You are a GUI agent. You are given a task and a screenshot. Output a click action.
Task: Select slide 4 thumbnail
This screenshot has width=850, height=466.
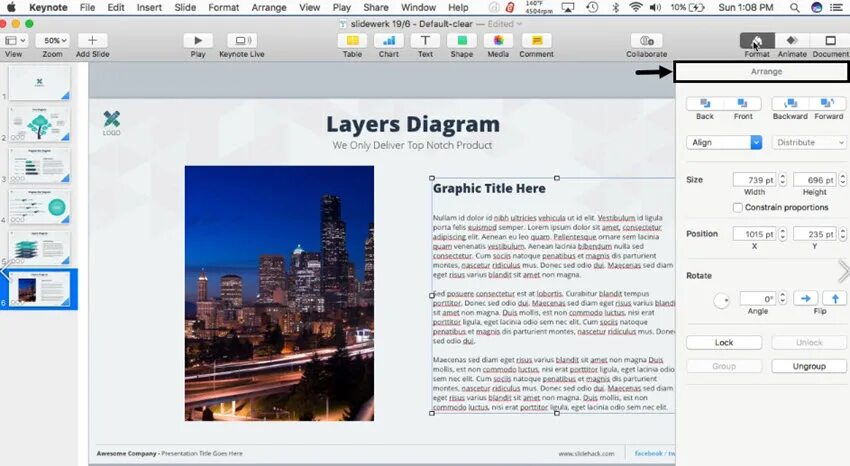coord(39,206)
